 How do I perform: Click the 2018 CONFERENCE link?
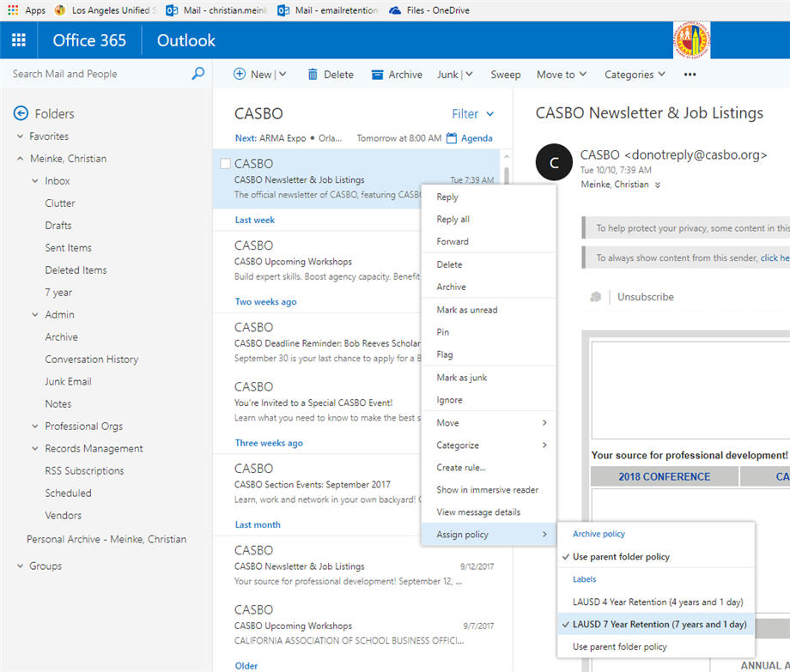tap(664, 476)
